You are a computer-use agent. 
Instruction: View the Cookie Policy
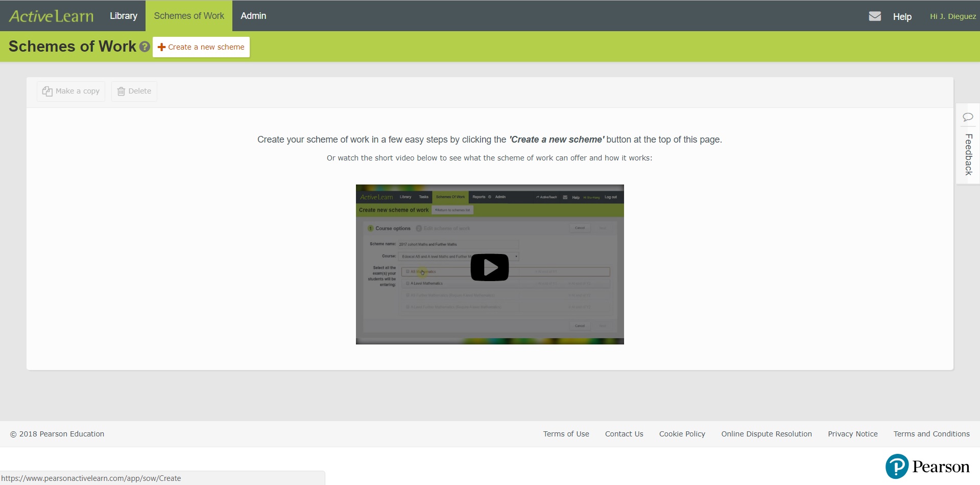pos(682,434)
